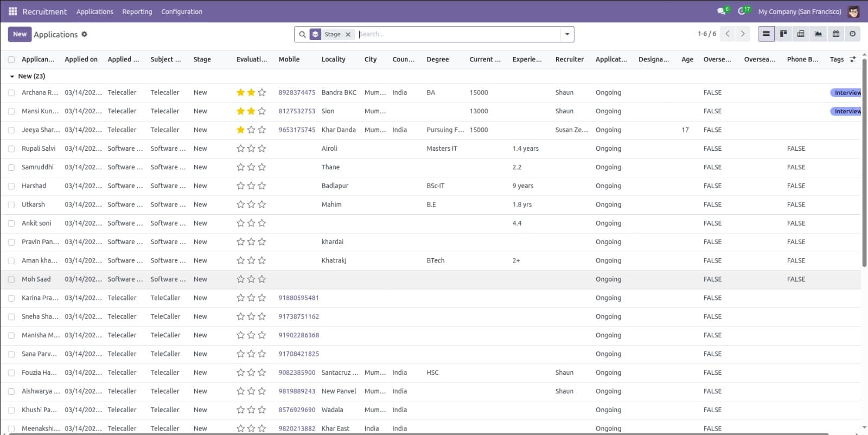Image resolution: width=868 pixels, height=435 pixels.
Task: Open mobile number 8928374475
Action: tap(297, 93)
